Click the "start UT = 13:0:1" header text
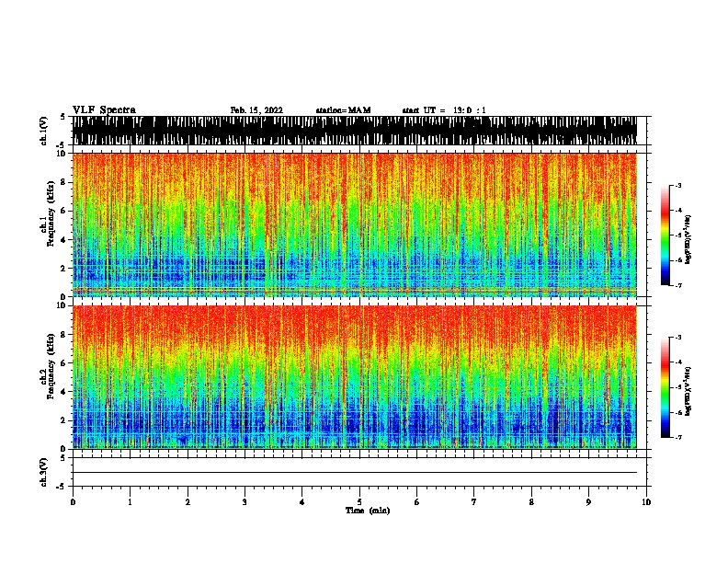 [444, 110]
